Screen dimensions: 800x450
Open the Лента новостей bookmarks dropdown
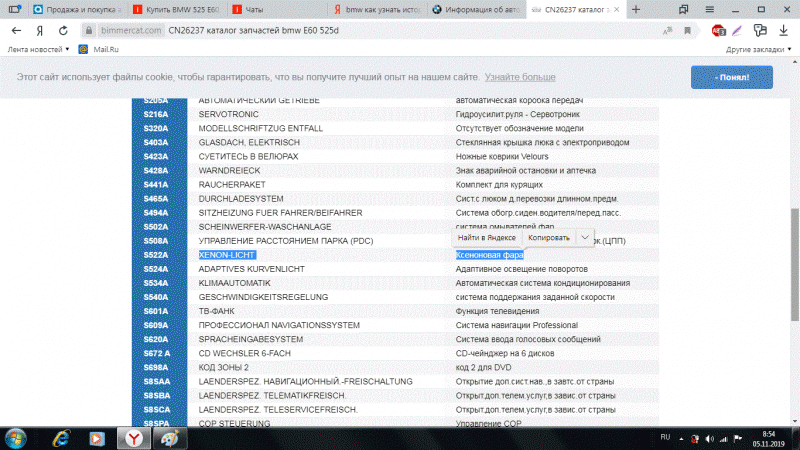click(38, 49)
